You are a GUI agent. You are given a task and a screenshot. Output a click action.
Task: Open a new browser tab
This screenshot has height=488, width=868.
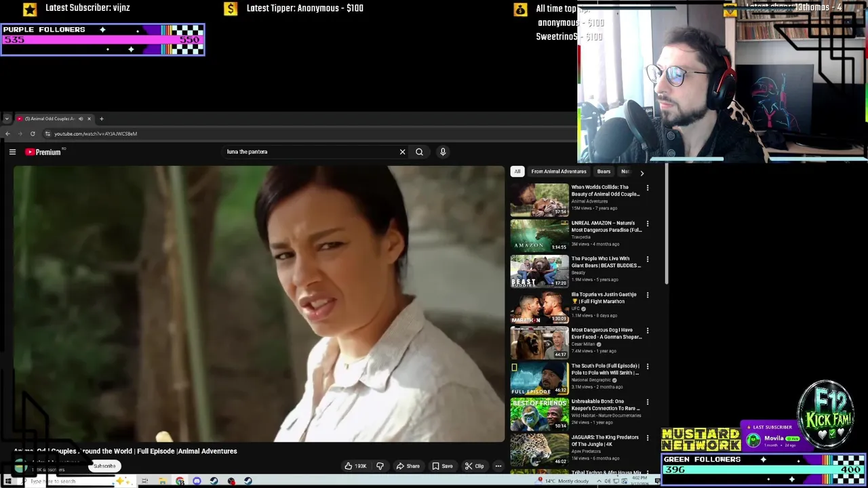(102, 119)
